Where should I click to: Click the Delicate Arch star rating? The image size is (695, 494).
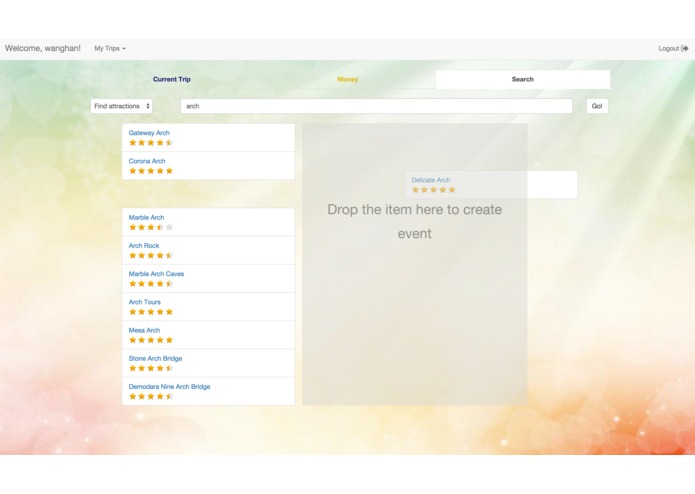433,190
